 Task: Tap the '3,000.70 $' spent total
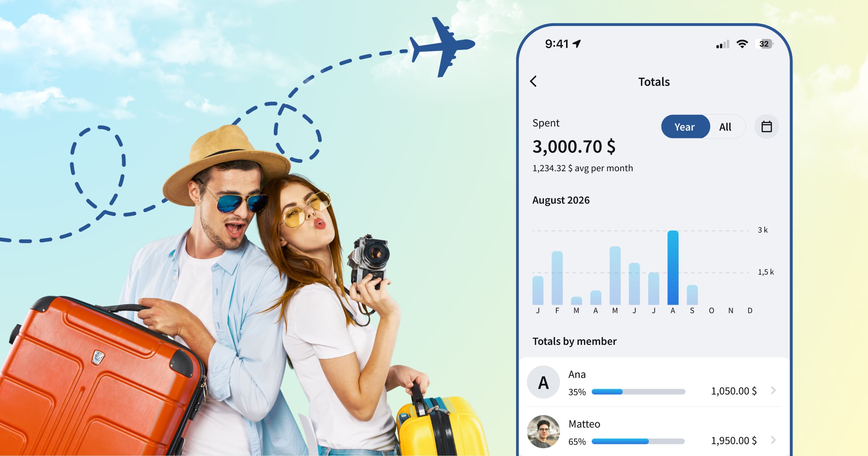pyautogui.click(x=574, y=147)
